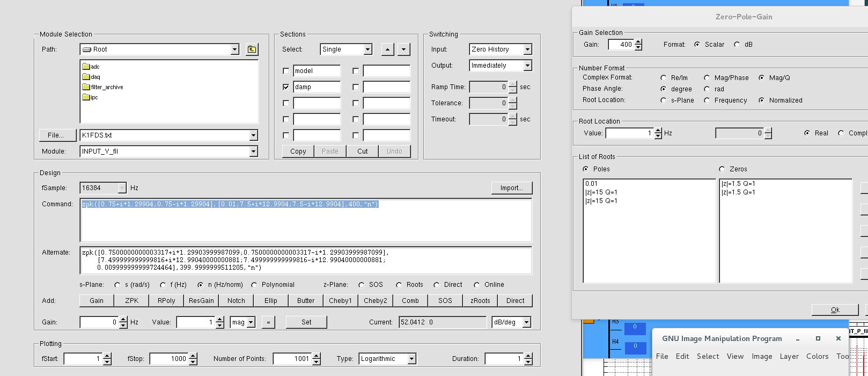This screenshot has height=376, width=868.
Task: Select the f (Hz) radio button
Action: coord(163,285)
